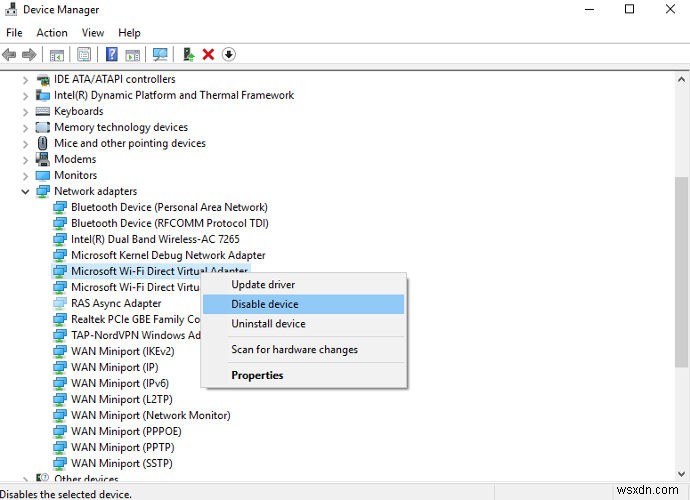Open the File menu

point(14,33)
